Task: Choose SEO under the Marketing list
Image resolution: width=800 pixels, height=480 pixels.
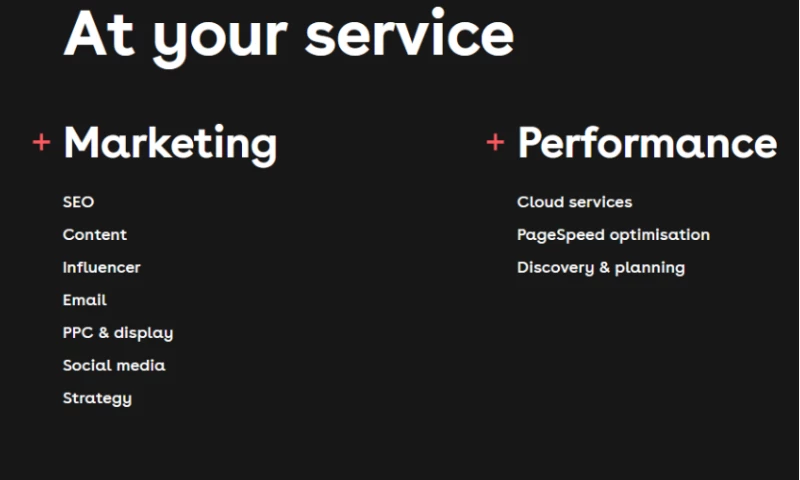Action: pos(78,202)
